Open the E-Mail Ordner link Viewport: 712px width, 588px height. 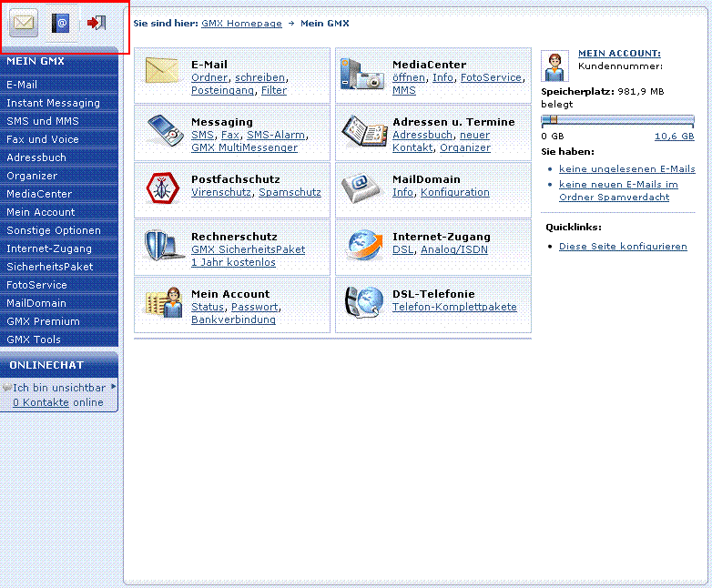[x=209, y=77]
